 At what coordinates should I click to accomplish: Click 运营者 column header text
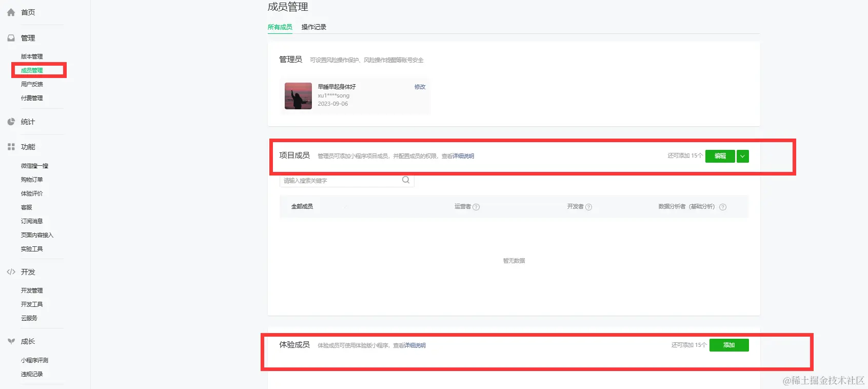[x=463, y=206]
